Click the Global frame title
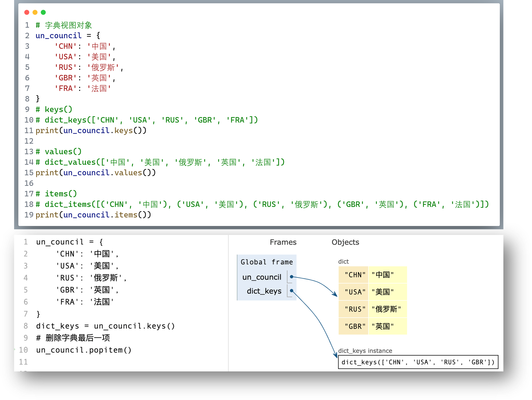Viewport: 532px width, 400px height. (267, 262)
